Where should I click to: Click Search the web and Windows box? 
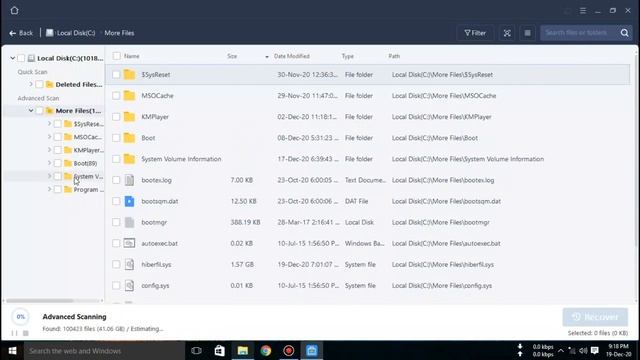tap(104, 351)
